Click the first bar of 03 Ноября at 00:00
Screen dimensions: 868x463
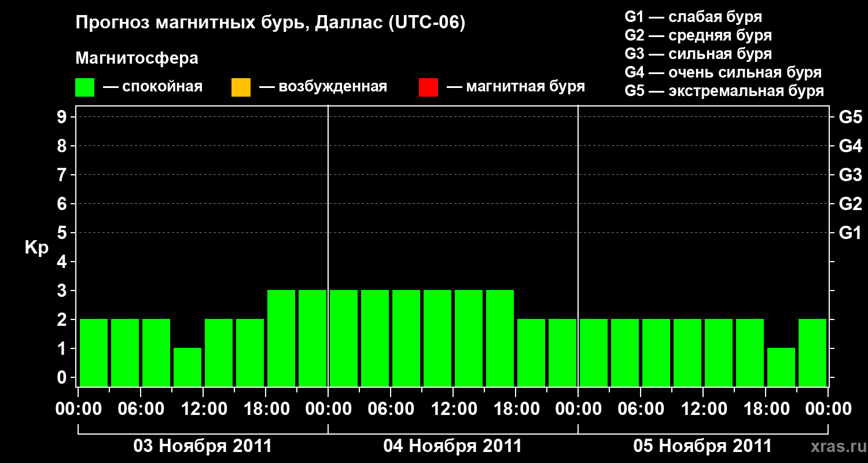94,352
